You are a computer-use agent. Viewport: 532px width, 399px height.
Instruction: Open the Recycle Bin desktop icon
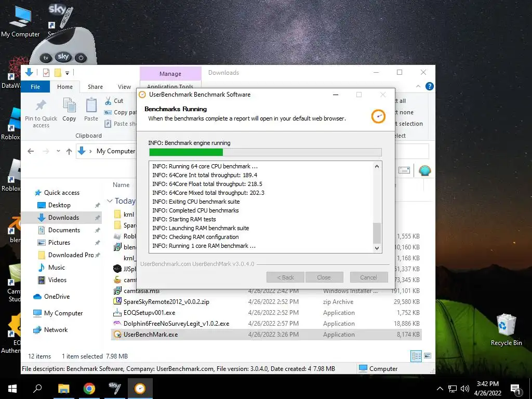pos(506,330)
